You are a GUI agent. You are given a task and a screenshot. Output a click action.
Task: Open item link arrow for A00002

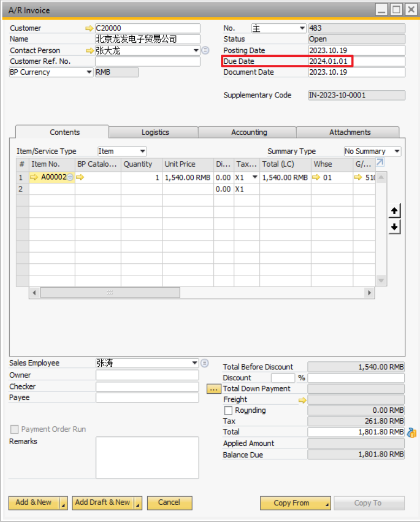(x=34, y=177)
